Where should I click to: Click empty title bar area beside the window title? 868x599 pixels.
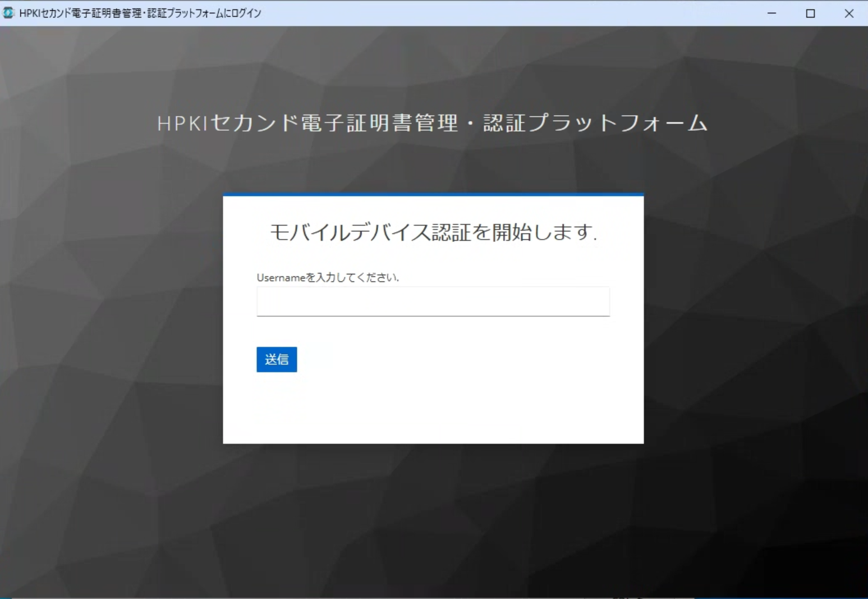[x=505, y=13]
